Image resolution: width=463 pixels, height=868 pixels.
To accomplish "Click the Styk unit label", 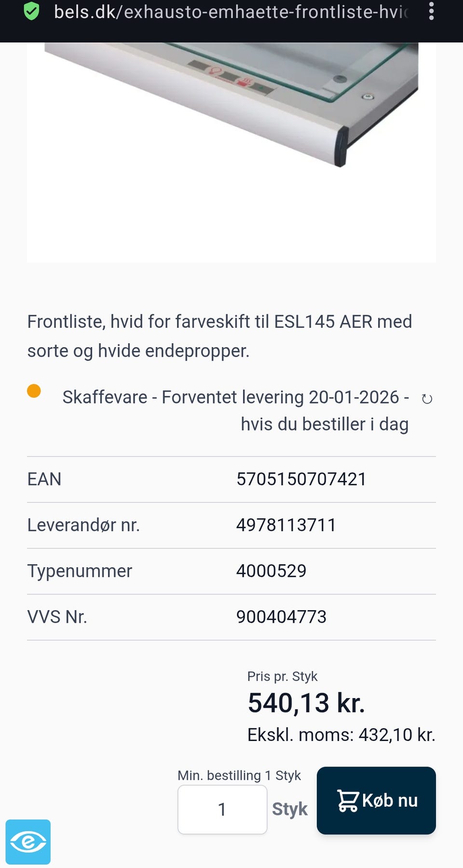I will [290, 809].
